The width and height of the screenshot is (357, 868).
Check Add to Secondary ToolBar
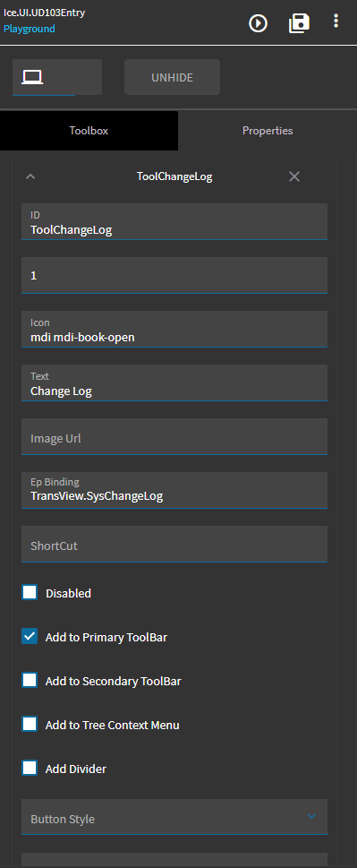(x=30, y=681)
